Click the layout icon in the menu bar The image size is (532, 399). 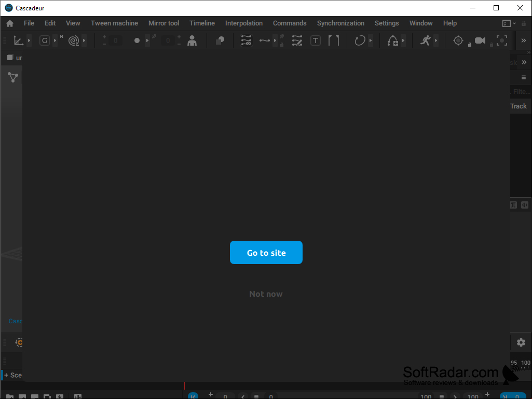(x=506, y=23)
